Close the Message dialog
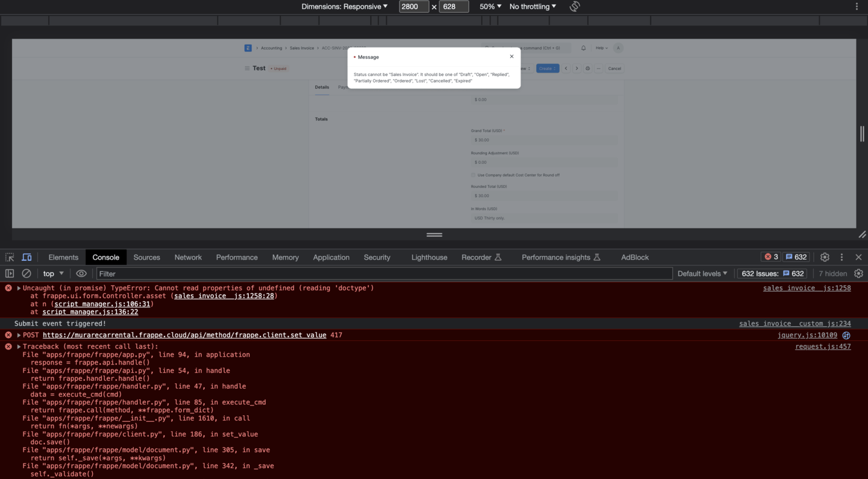Viewport: 868px width, 479px height. tap(512, 57)
